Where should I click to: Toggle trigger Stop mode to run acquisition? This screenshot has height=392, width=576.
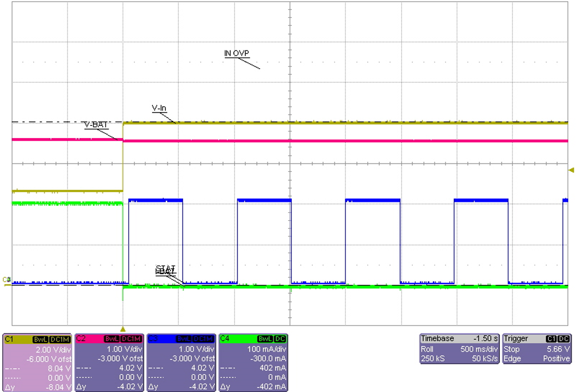click(x=511, y=350)
